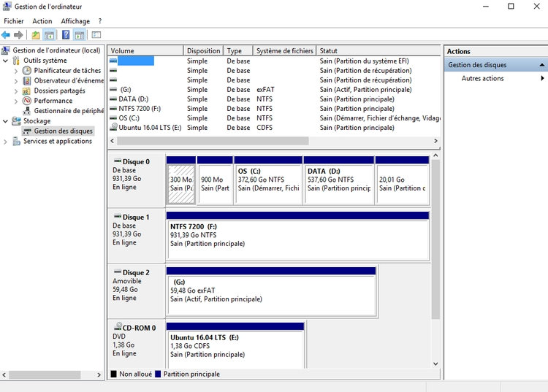This screenshot has height=392, width=548.
Task: Click the Dossiers partagés icon
Action: click(28, 91)
